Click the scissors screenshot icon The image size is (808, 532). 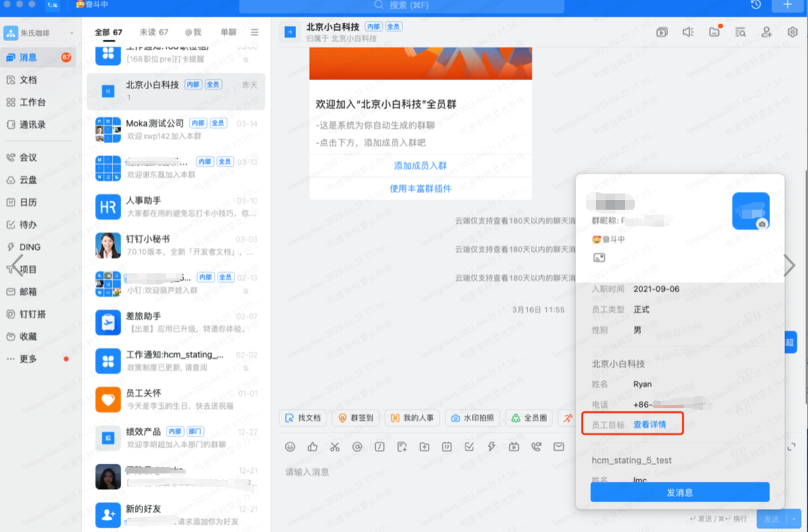(335, 447)
